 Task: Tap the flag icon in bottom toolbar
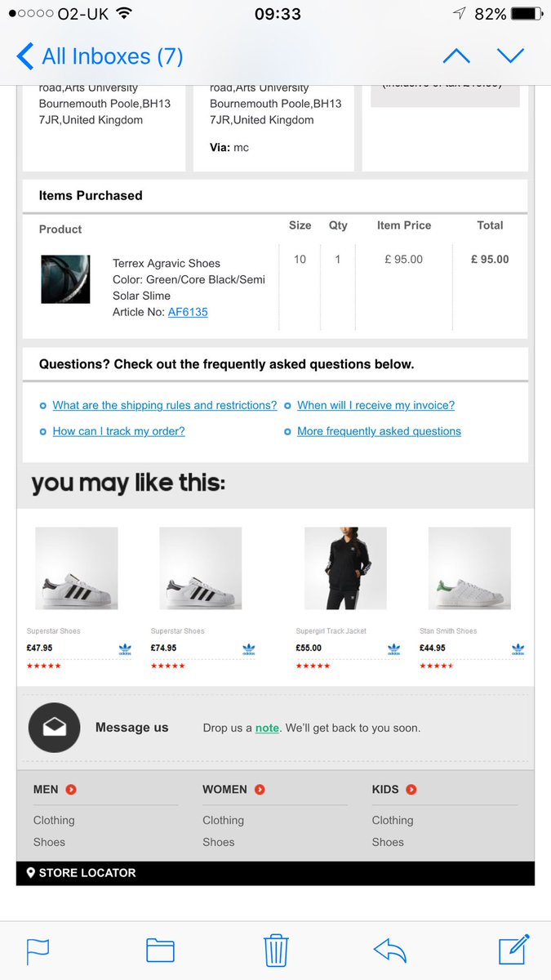[38, 951]
